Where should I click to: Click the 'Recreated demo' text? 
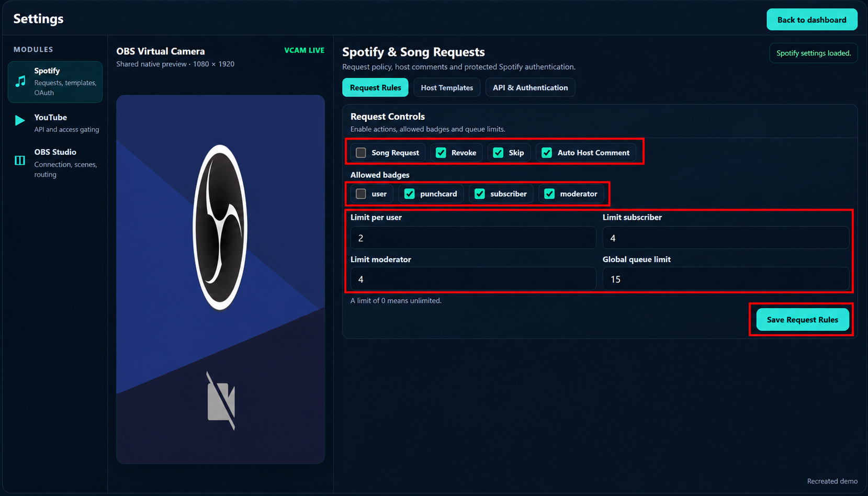click(x=832, y=481)
